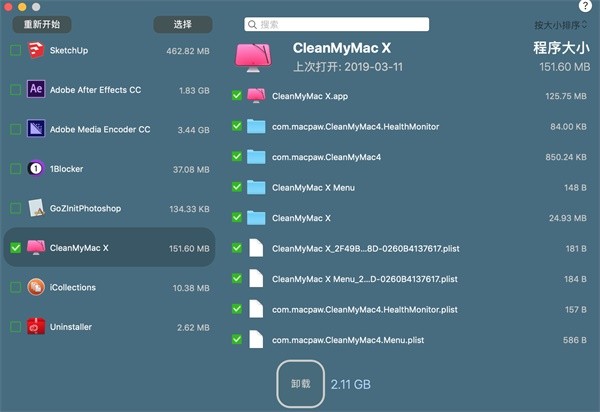Click the search magnifier icon
600x412 pixels.
[x=252, y=24]
